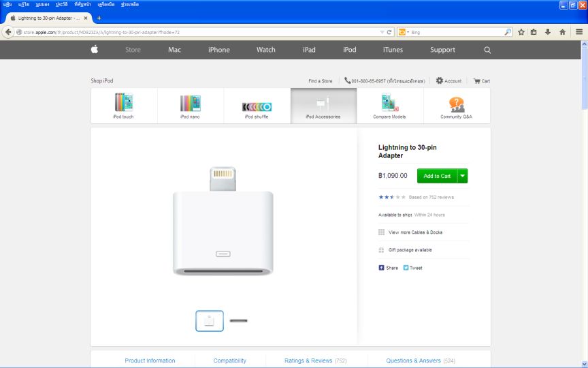This screenshot has height=368, width=588.
Task: Open the Community Q&A category icon
Action: tap(456, 104)
